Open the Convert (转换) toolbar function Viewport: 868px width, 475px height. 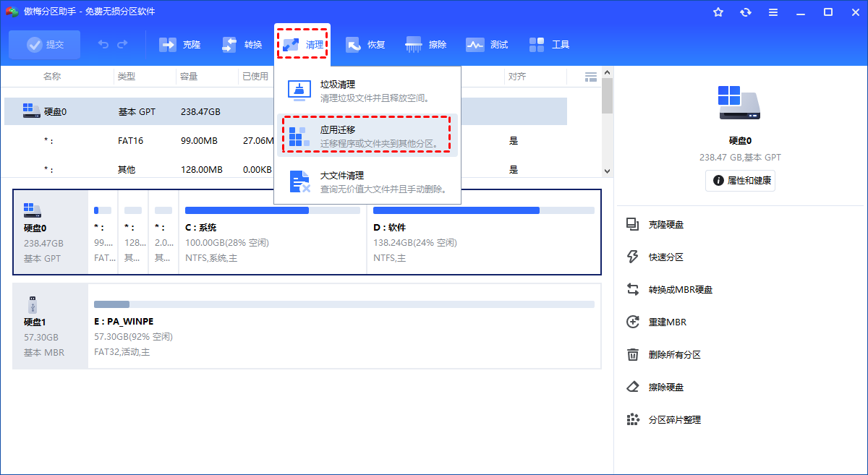click(240, 44)
